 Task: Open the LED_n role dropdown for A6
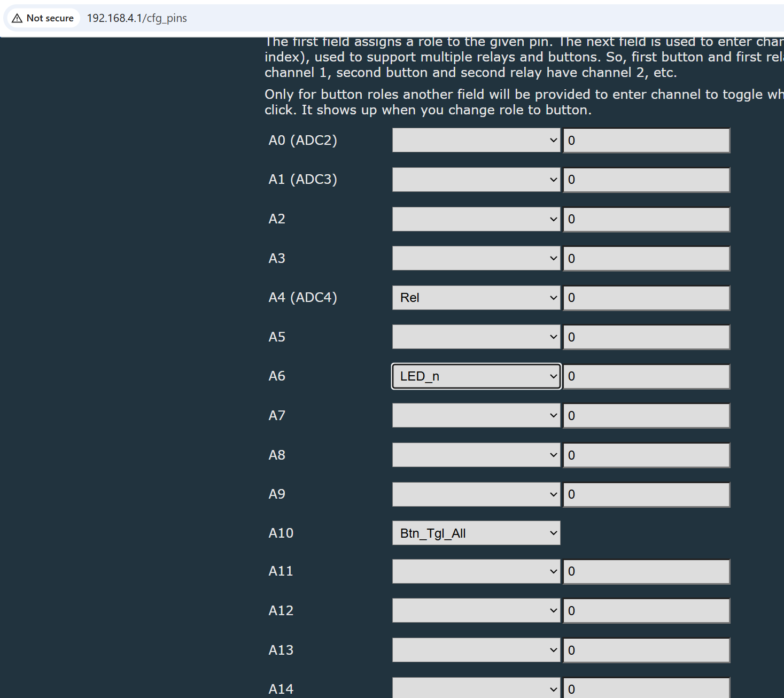pyautogui.click(x=476, y=376)
